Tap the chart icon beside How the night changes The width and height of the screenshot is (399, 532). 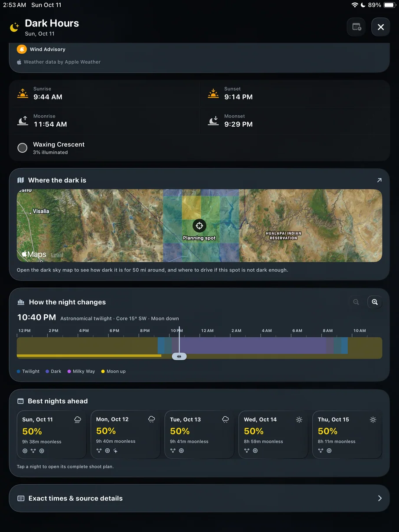click(x=21, y=302)
